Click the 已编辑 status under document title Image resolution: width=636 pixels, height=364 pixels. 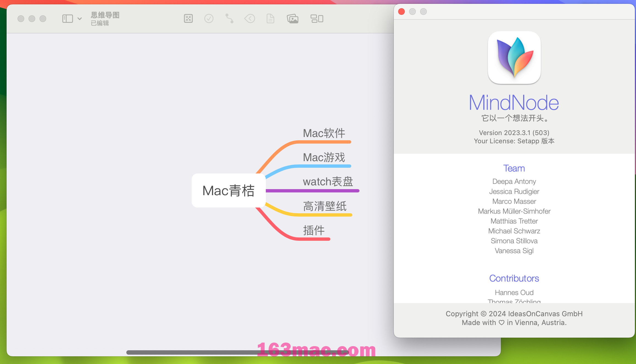[100, 23]
